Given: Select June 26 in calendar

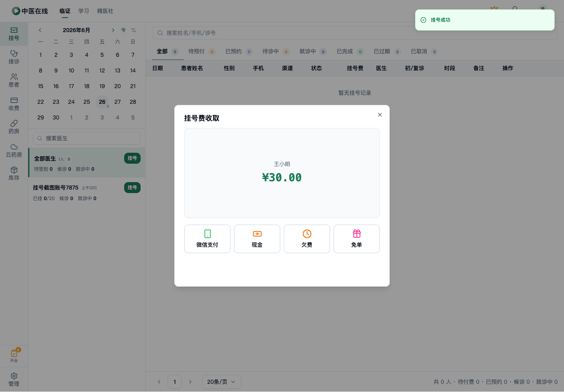Looking at the screenshot, I should (102, 102).
